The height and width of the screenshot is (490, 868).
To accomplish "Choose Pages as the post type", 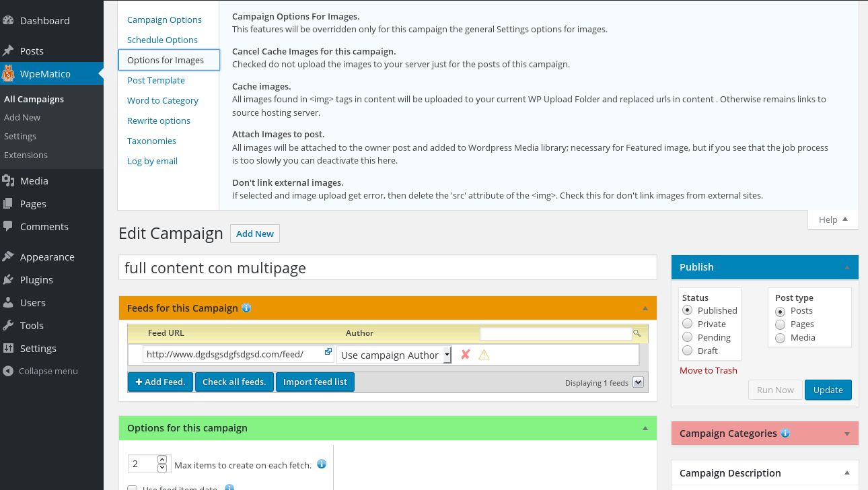I will click(780, 324).
